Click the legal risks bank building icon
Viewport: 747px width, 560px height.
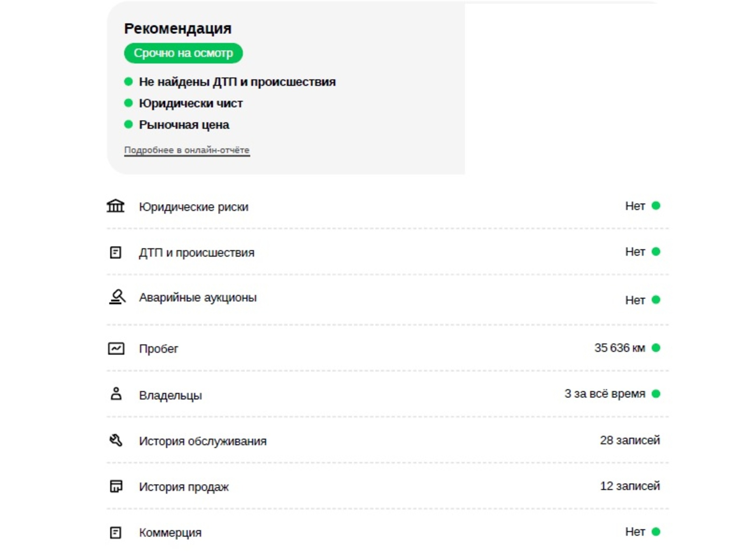[116, 206]
